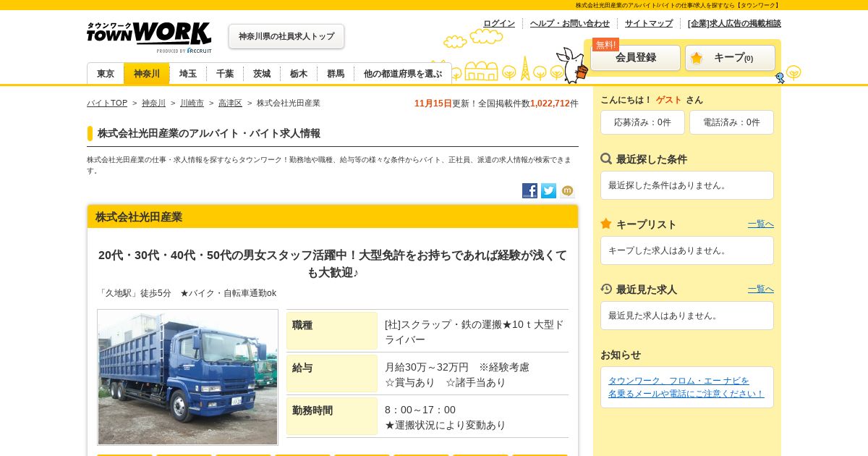Open お知らせ notice about タウンワーク、フロム・エー ナビ
This screenshot has width=868, height=456.
686,387
